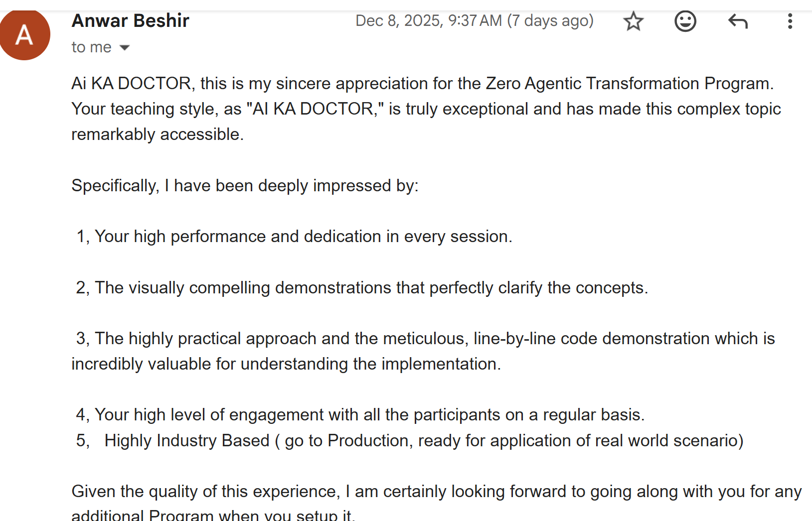Viewport: 812px width, 521px height.
Task: Add an emoji reaction to the email
Action: tap(685, 21)
